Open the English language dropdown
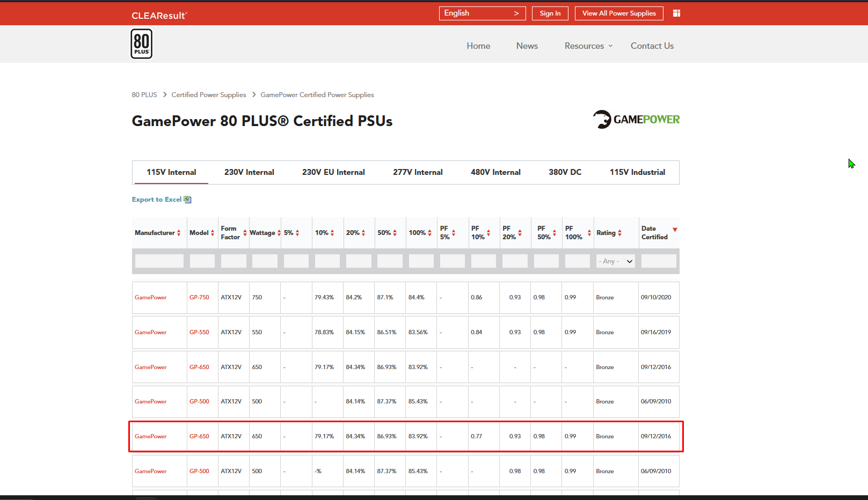Screen dimensions: 868x500 [x=482, y=13]
